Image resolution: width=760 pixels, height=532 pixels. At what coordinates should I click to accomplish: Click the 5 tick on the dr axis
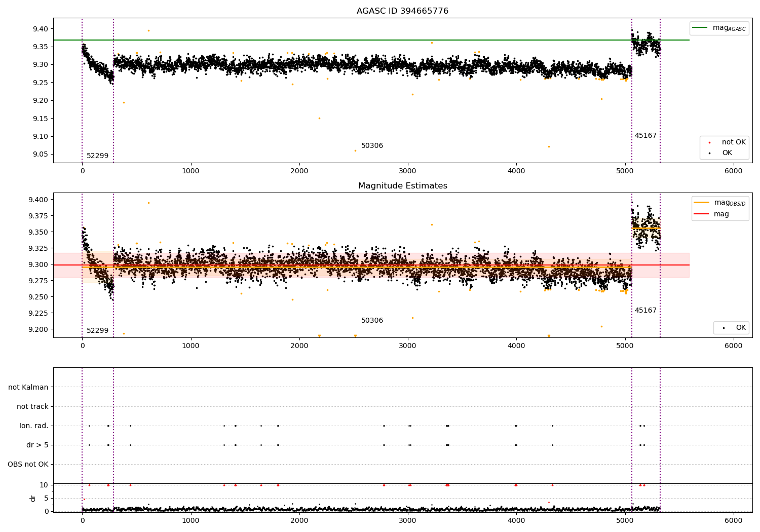46,498
